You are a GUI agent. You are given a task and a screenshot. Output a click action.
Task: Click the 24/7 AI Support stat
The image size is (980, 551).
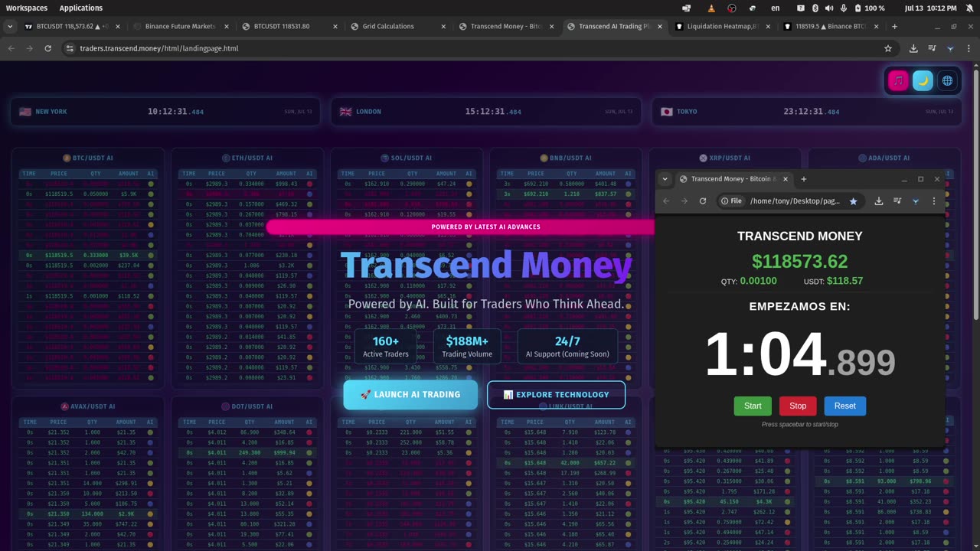[567, 346]
